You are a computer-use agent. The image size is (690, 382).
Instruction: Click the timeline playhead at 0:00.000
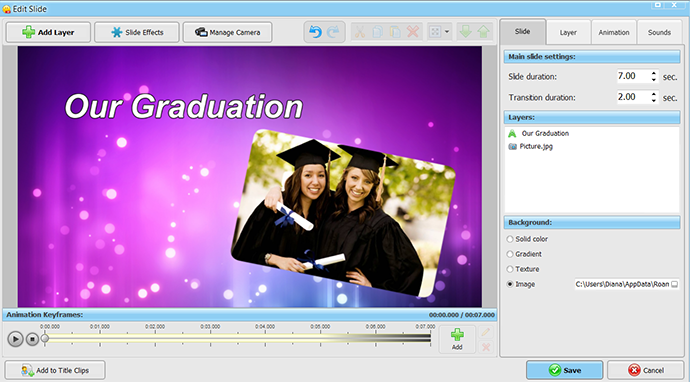coord(45,338)
